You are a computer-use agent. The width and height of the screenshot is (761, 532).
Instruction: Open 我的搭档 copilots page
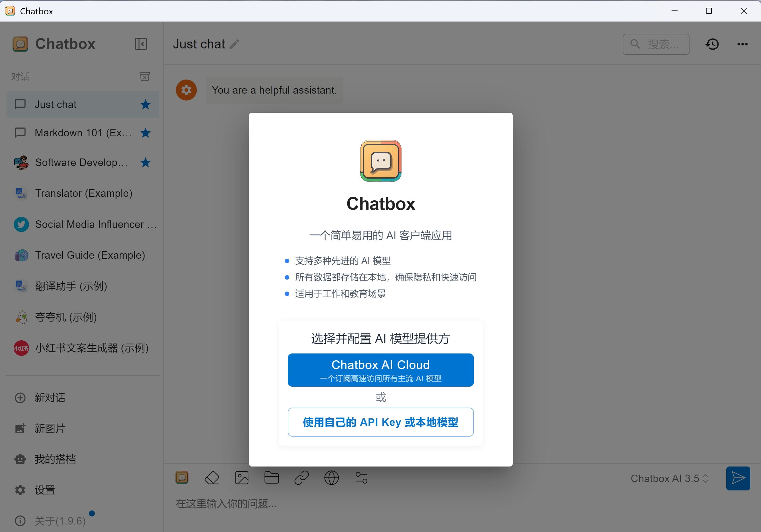(x=83, y=459)
